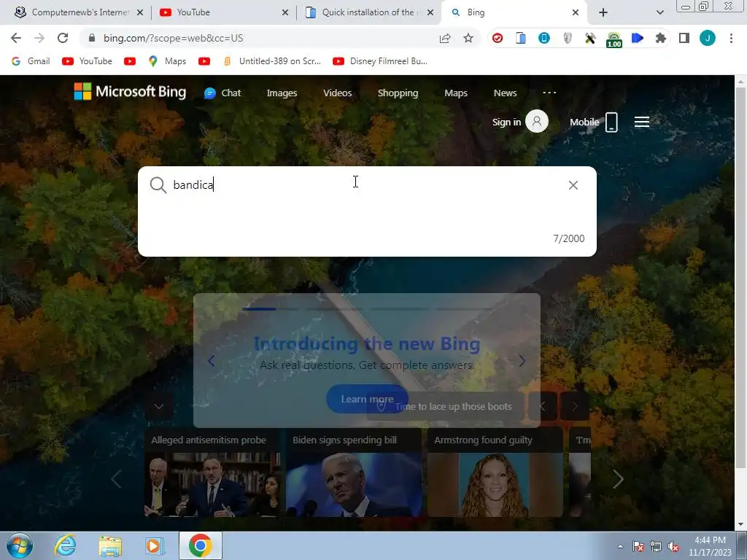
Task: Close the Bing tab
Action: [x=575, y=12]
